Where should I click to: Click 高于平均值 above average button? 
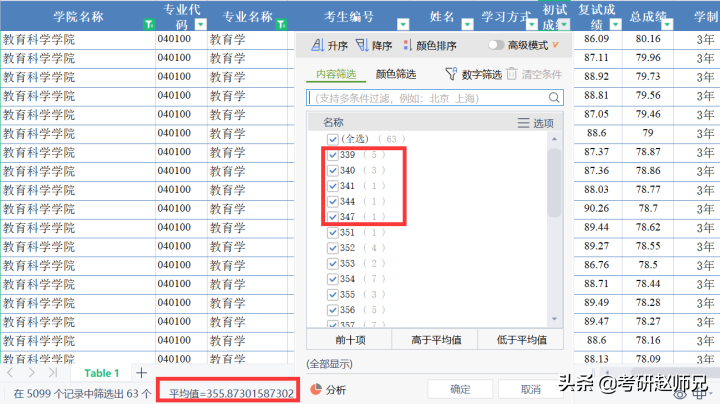tap(435, 340)
